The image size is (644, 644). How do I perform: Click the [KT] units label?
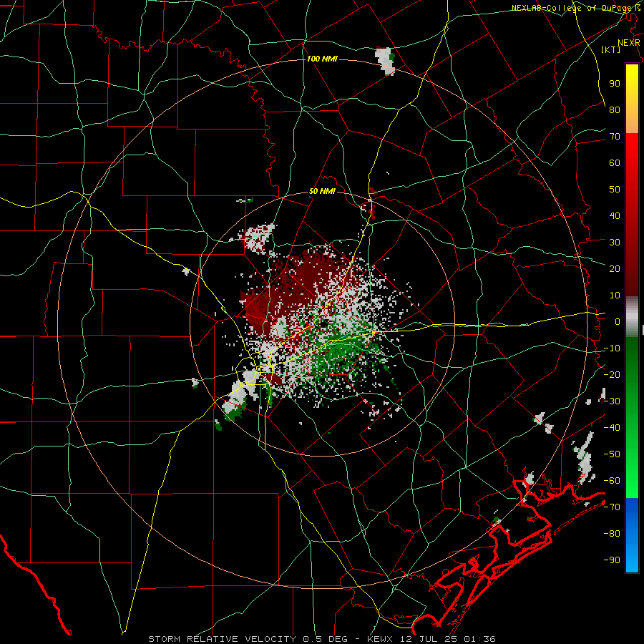pyautogui.click(x=611, y=49)
